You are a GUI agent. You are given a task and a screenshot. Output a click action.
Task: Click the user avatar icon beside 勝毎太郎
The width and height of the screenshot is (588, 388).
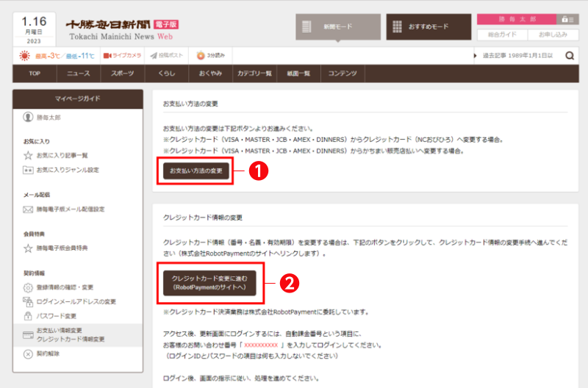(28, 117)
